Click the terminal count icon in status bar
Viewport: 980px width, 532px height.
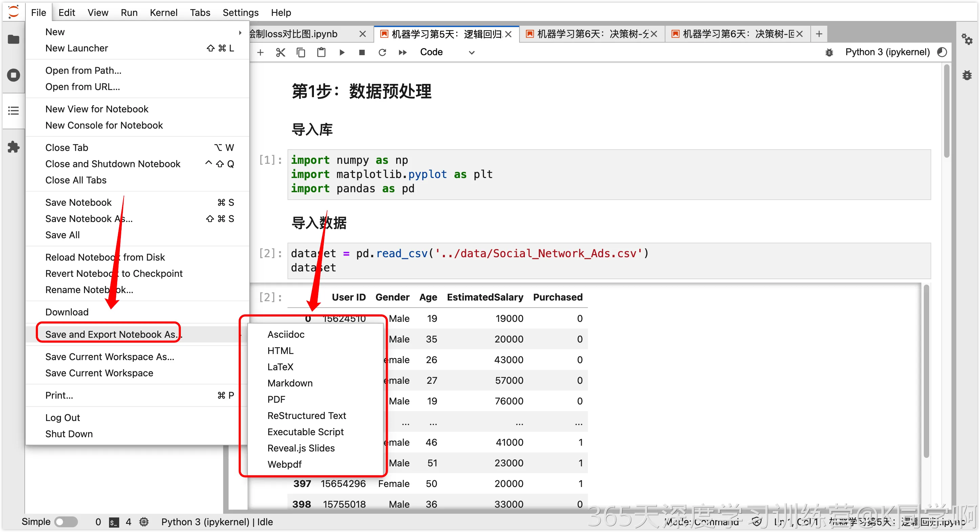tap(114, 522)
